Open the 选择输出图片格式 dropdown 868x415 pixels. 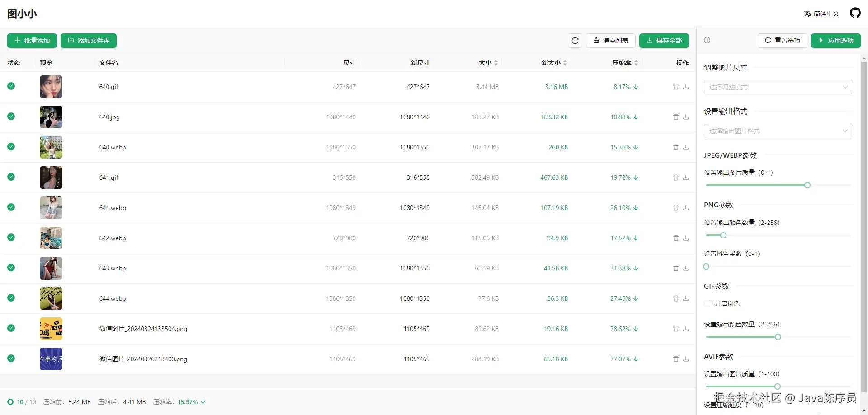(778, 131)
